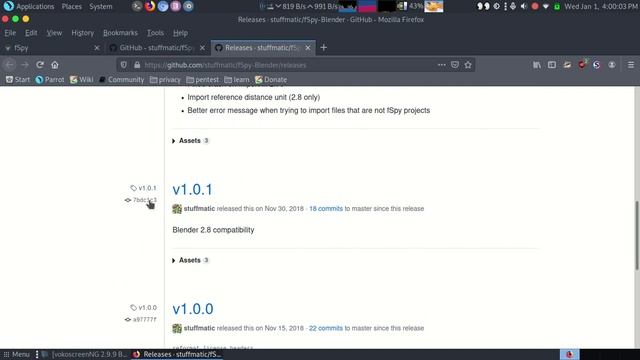This screenshot has width=640, height=360.
Task: Close the Releases tab
Action: [308, 48]
